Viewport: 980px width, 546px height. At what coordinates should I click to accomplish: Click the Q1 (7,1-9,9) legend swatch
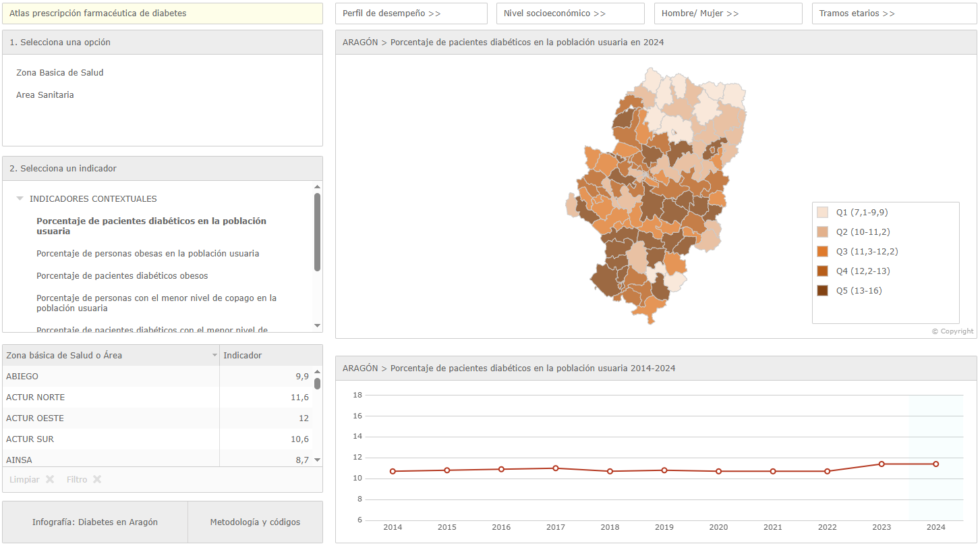[x=822, y=213]
